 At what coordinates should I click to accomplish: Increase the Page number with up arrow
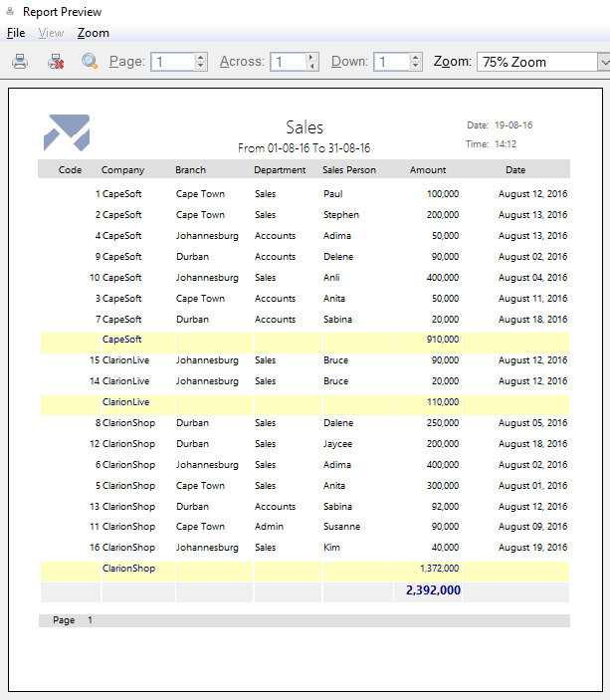(201, 57)
